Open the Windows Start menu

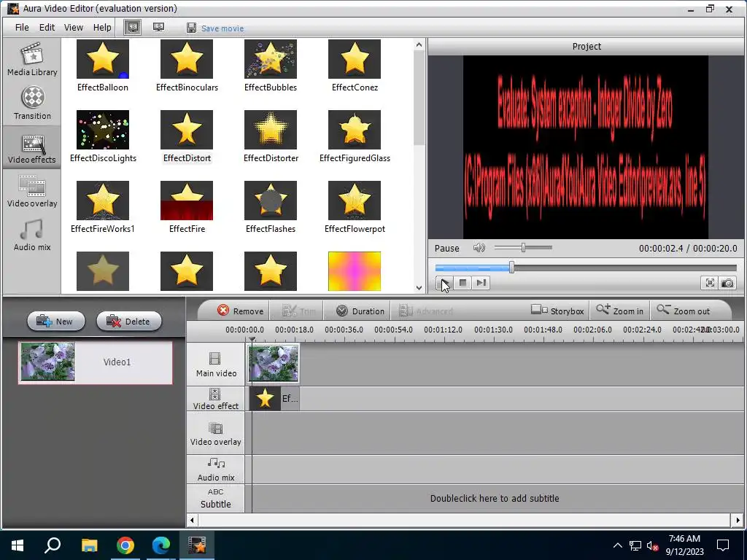tap(18, 545)
